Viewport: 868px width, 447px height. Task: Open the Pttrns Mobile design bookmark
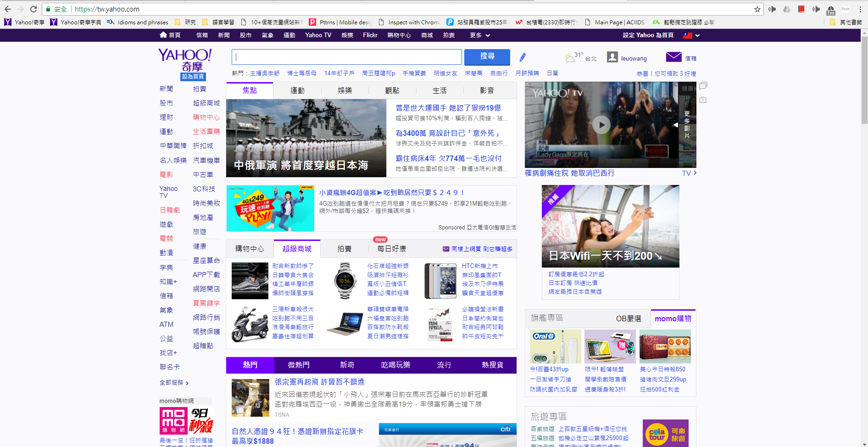(340, 22)
